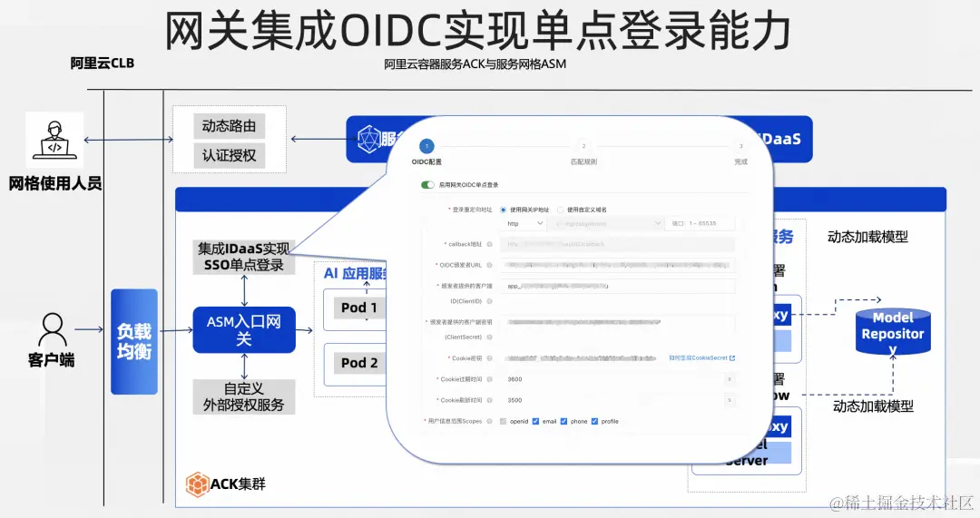The height and width of the screenshot is (518, 980).
Task: Click the 网格使用人员 developer icon
Action: pos(54,140)
